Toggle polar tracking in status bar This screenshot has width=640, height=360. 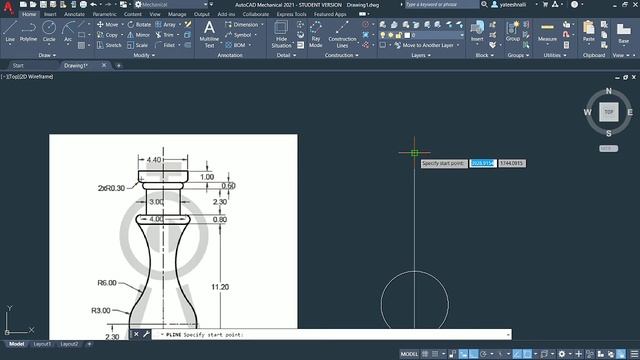coord(484,354)
